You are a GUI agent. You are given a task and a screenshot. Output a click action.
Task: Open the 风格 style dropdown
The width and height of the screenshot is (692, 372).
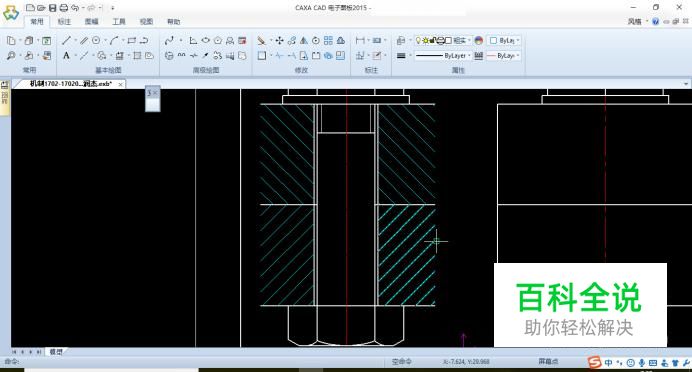click(x=637, y=21)
